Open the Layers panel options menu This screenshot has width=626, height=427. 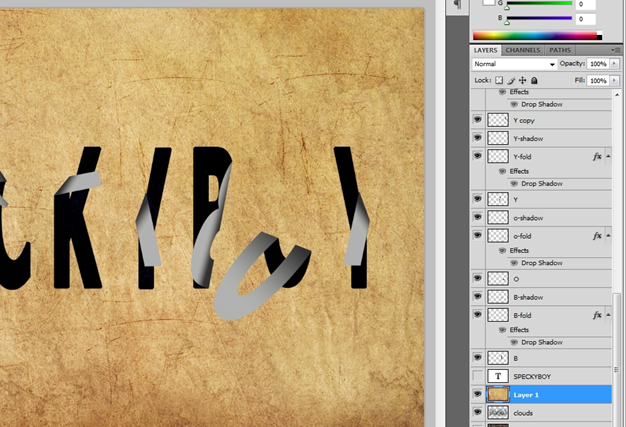(616, 50)
